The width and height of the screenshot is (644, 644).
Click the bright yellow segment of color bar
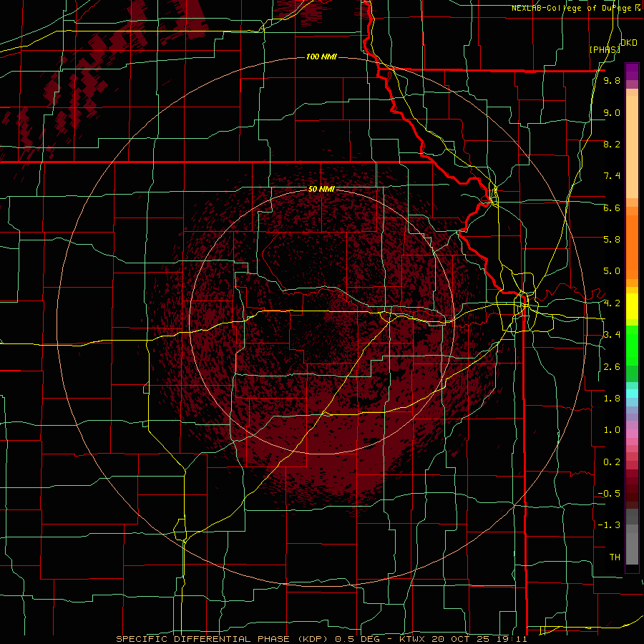tap(632, 306)
